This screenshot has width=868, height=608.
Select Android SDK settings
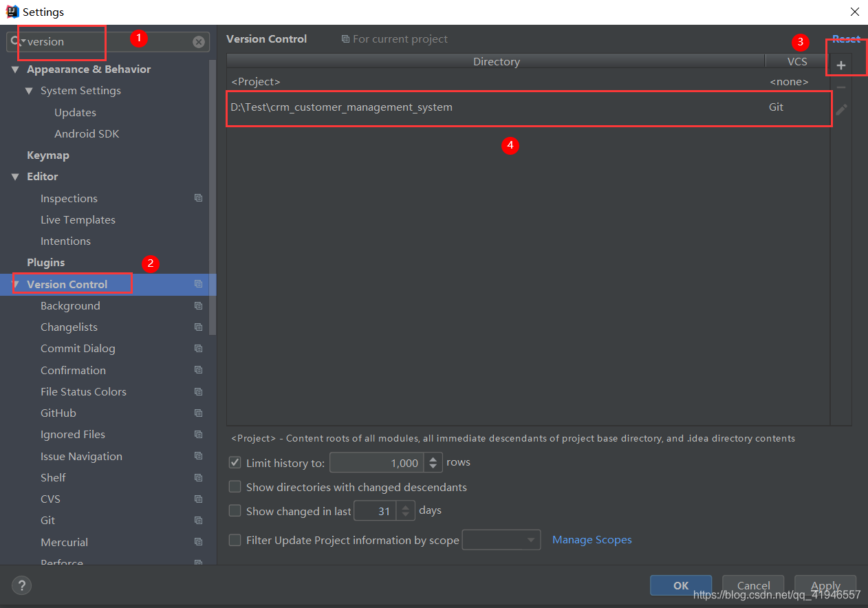click(87, 133)
